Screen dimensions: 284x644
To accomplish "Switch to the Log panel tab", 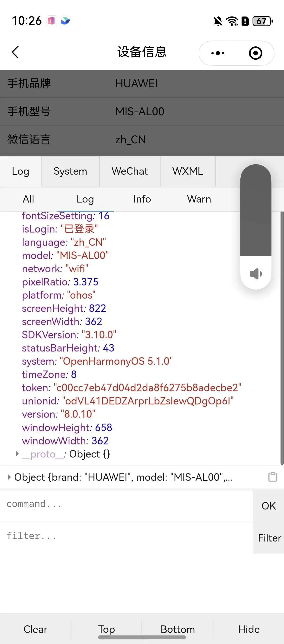I will 21,171.
